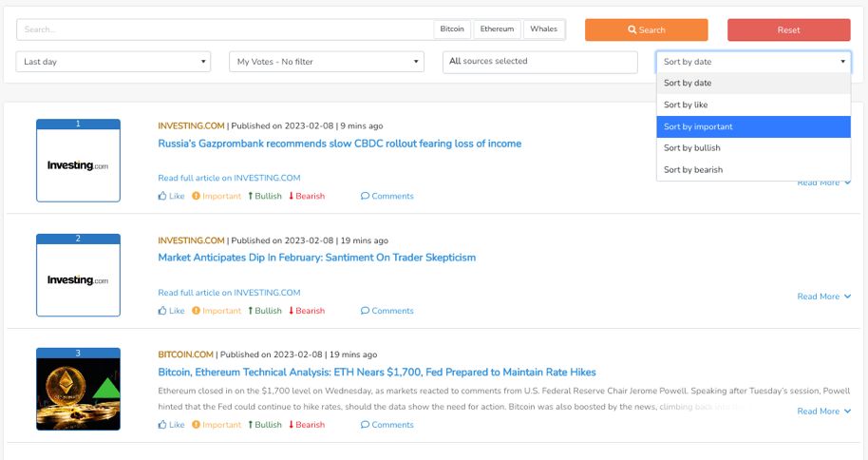
Task: Like the Bitcoin, Ethereum Technical Analysis article
Action: click(x=171, y=425)
